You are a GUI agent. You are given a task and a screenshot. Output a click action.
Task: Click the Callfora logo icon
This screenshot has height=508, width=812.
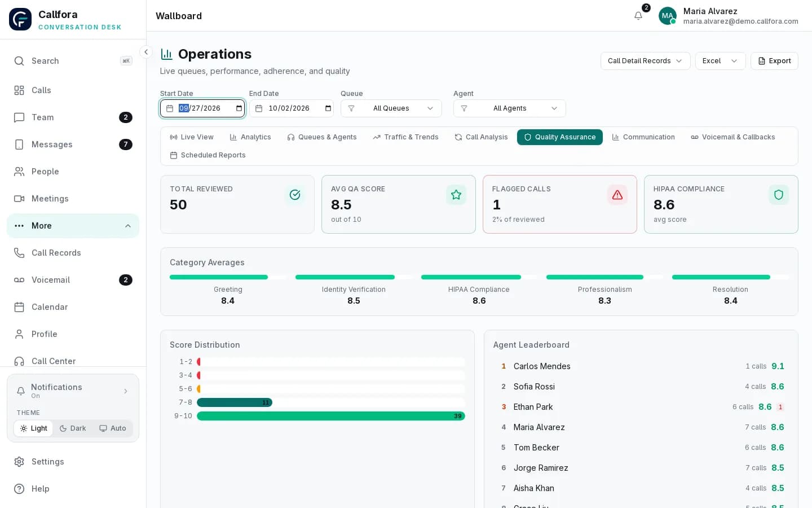coord(20,19)
